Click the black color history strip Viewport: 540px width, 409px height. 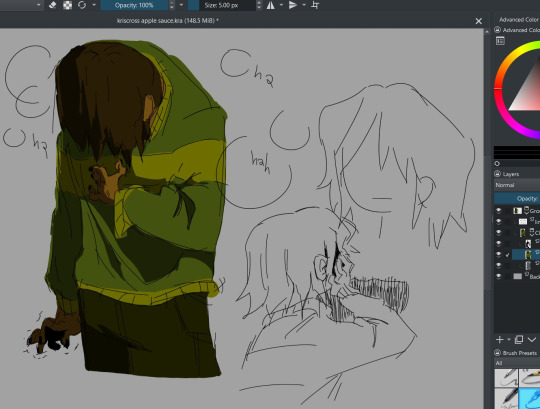pos(517,153)
